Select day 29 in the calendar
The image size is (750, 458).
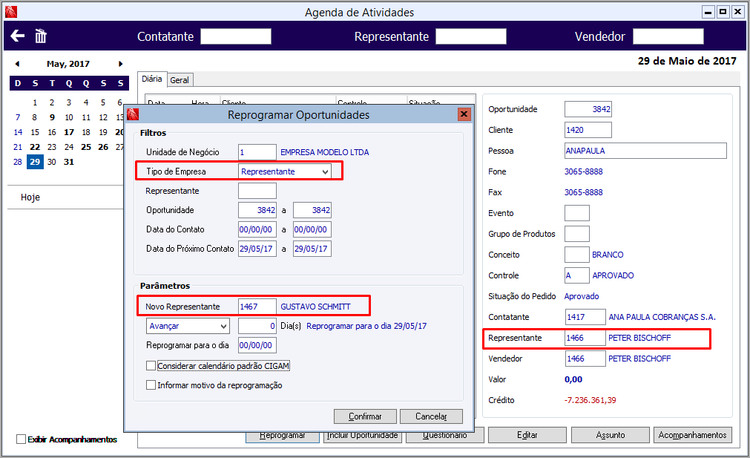pyautogui.click(x=35, y=162)
